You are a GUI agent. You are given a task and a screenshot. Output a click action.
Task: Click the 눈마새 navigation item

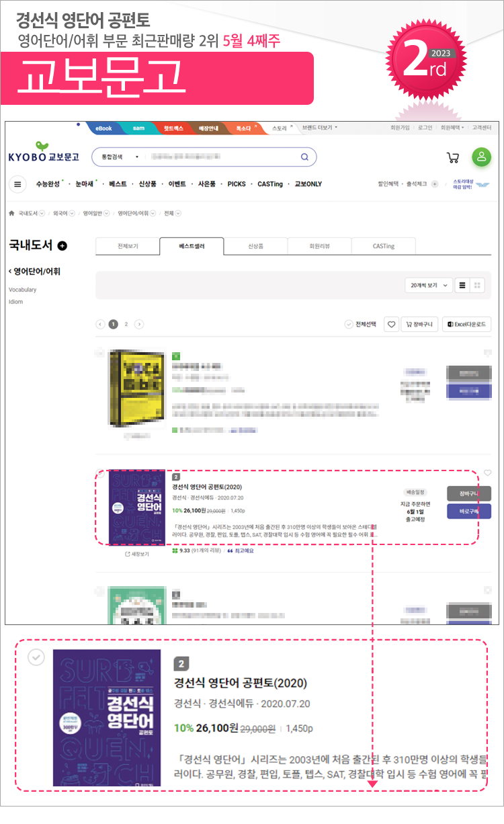[x=84, y=183]
